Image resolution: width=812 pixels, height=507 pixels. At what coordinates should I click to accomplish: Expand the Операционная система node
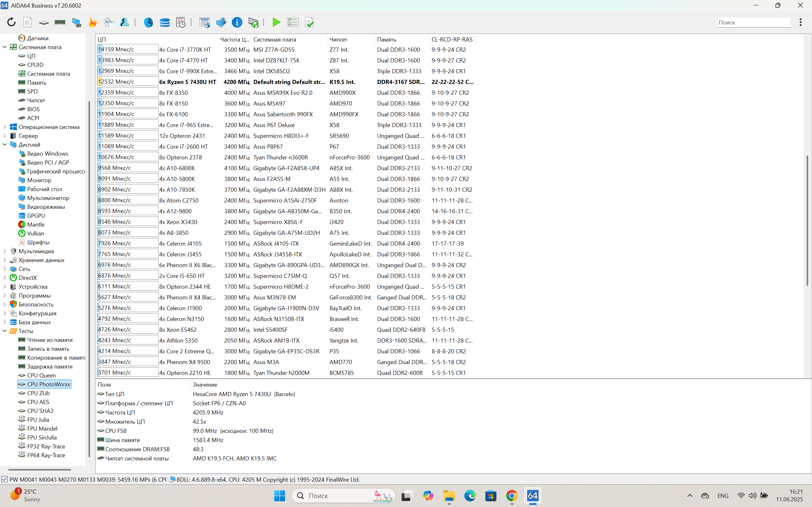[x=5, y=127]
